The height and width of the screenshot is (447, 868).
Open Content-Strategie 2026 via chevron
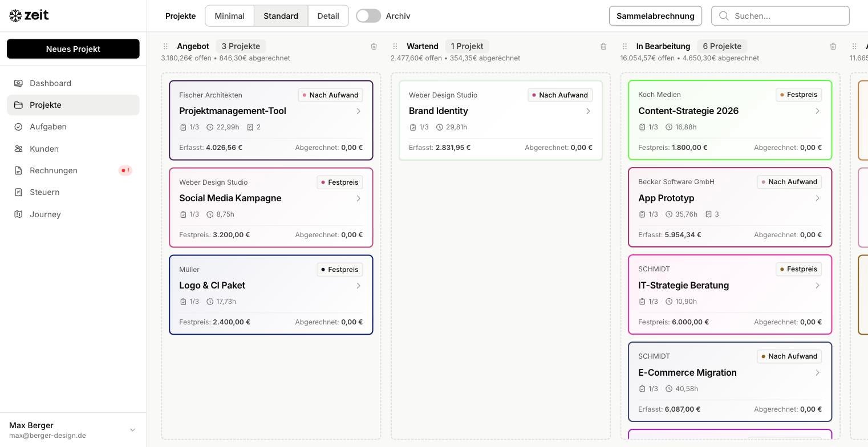click(x=817, y=111)
